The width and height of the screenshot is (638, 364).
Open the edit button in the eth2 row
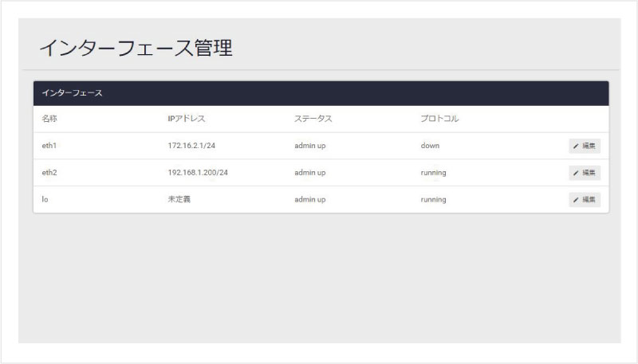click(585, 173)
